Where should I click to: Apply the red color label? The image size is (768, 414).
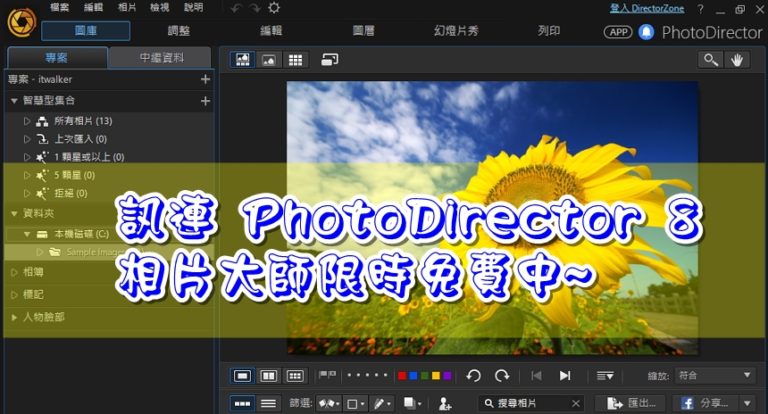pyautogui.click(x=402, y=376)
